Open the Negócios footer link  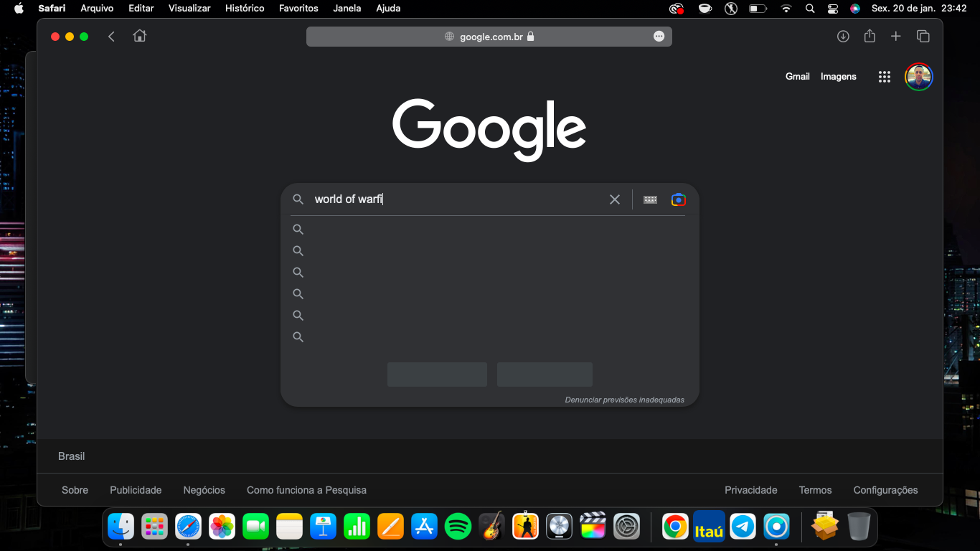pyautogui.click(x=204, y=490)
